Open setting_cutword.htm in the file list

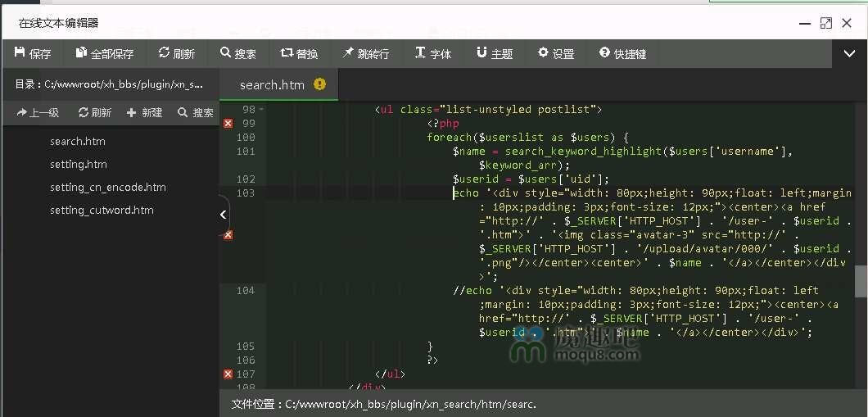(102, 211)
